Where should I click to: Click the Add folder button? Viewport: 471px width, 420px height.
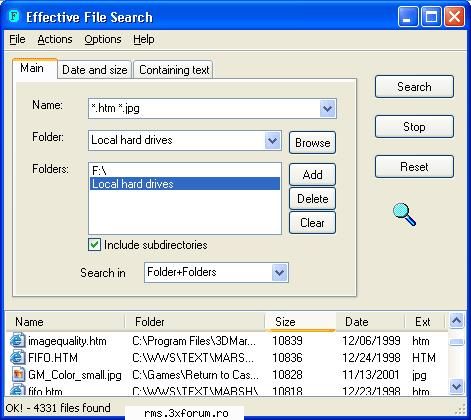(x=312, y=175)
